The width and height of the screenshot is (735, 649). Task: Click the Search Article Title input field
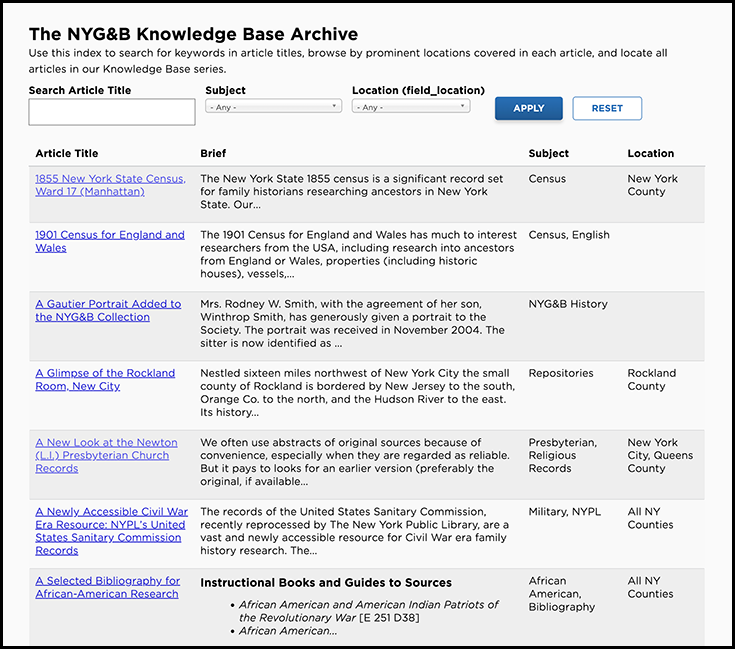(112, 112)
